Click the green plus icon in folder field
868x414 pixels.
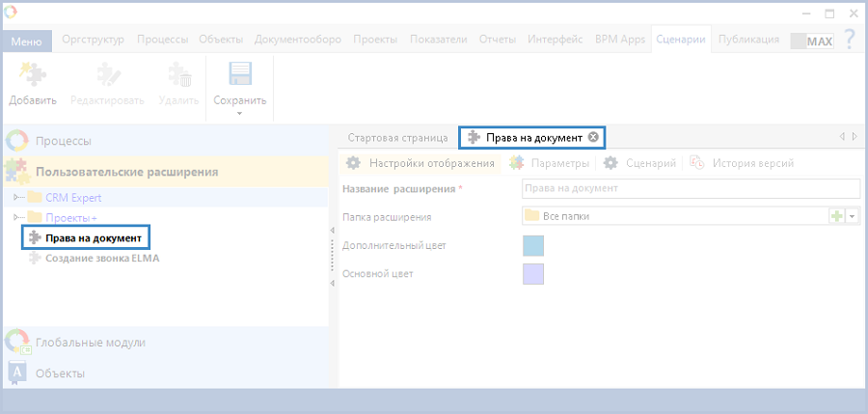coord(837,216)
